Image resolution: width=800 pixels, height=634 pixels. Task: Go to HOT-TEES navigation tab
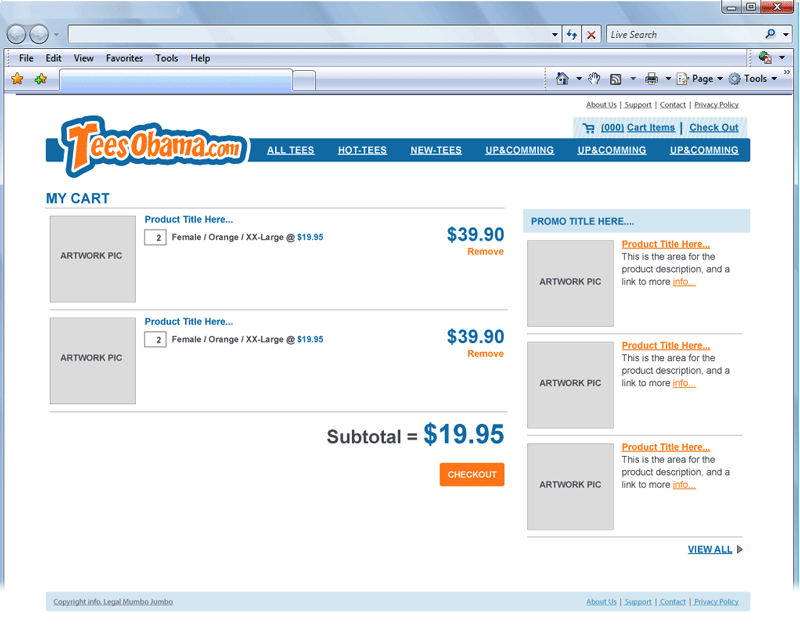coord(362,150)
